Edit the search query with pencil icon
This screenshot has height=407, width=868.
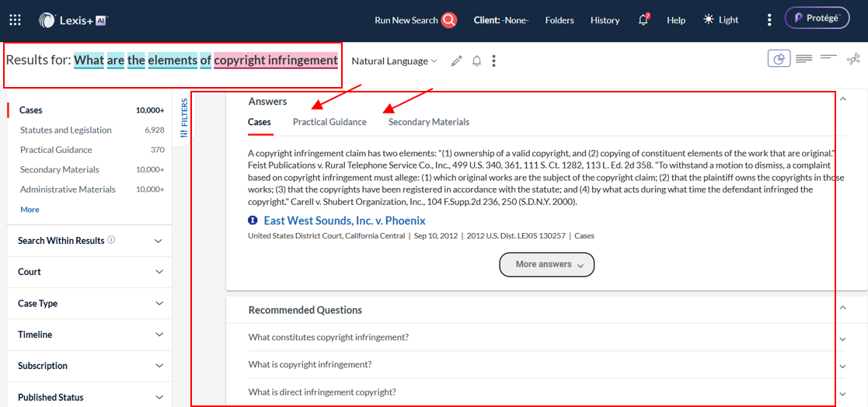tap(456, 61)
